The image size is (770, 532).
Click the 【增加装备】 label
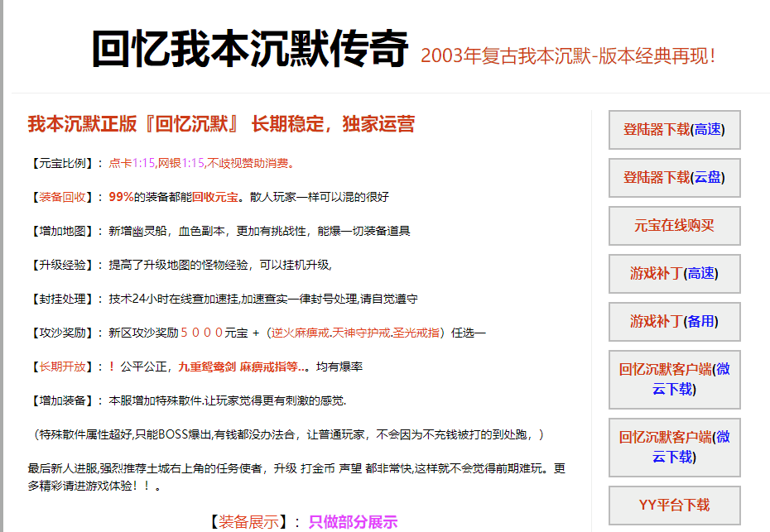coord(62,400)
